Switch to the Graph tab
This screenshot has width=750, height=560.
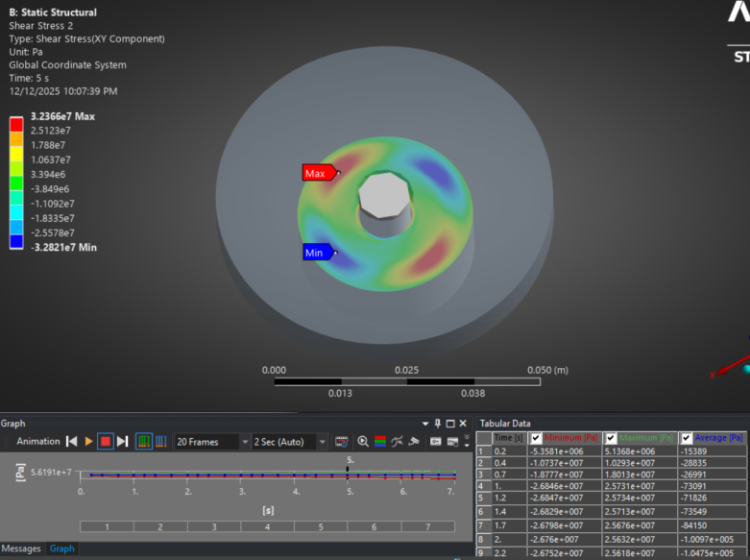tap(62, 548)
